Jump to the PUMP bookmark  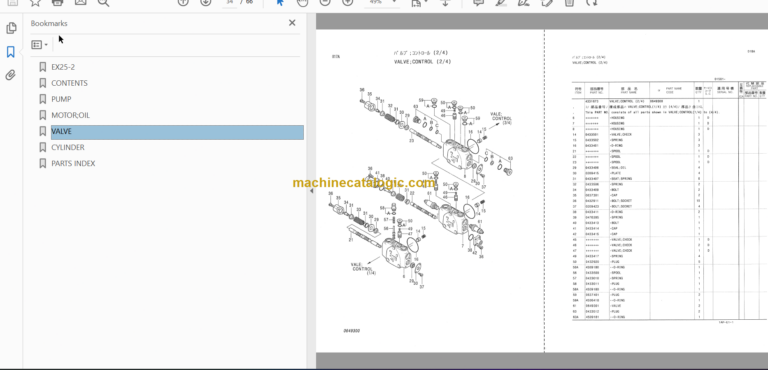coord(61,99)
